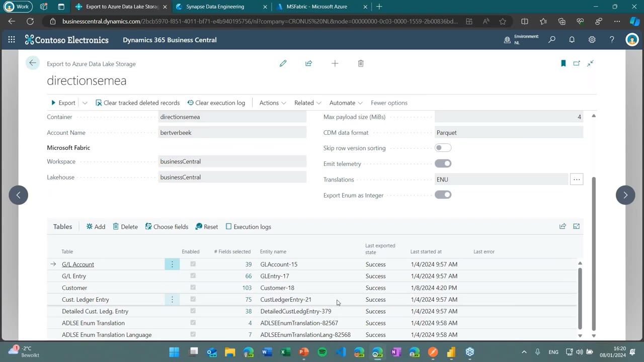The image size is (644, 362).
Task: Sort by Last started at column header
Action: [x=426, y=251]
